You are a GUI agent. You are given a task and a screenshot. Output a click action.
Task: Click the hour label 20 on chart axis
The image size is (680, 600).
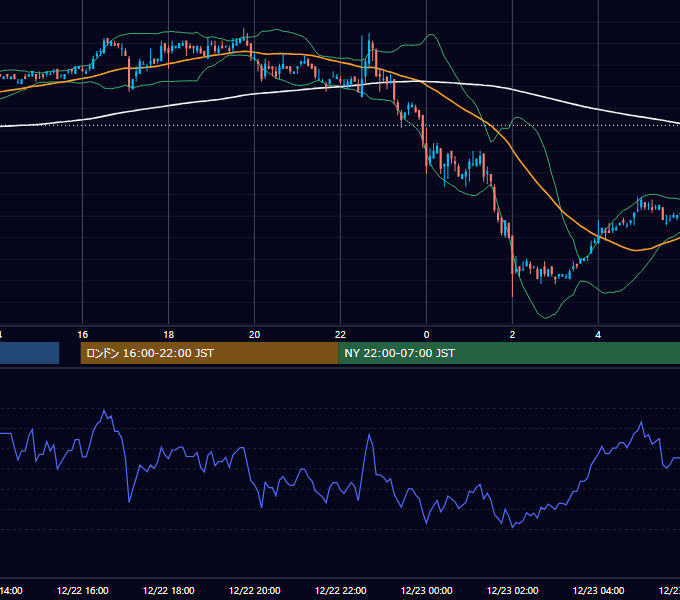coord(255,335)
